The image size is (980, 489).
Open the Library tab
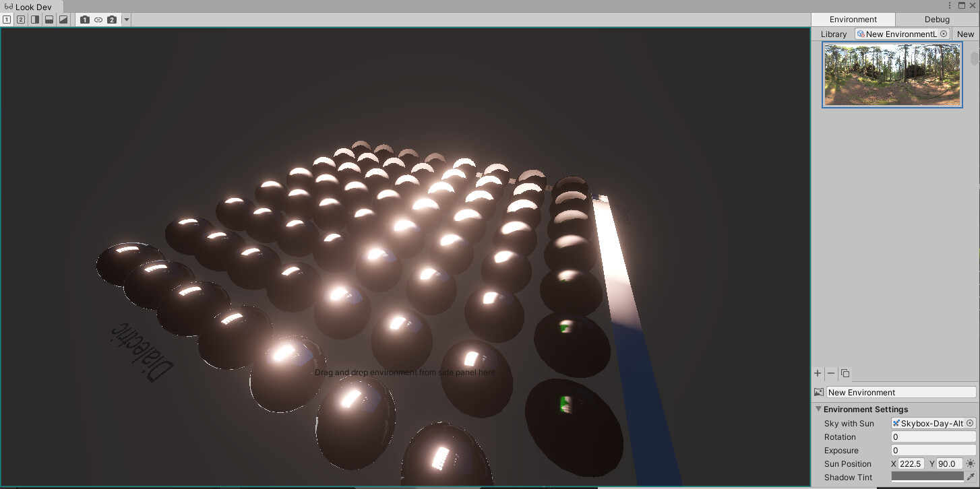[x=833, y=34]
